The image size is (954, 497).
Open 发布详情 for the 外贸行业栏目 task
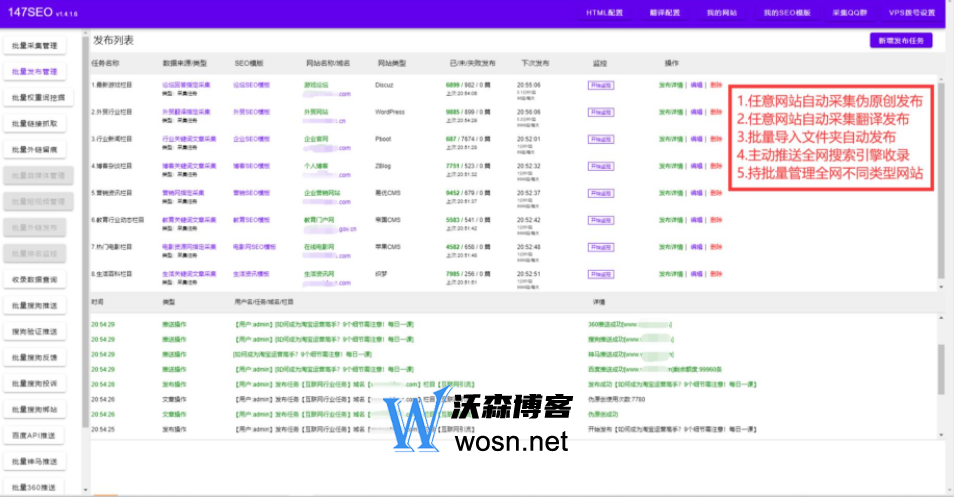(671, 112)
